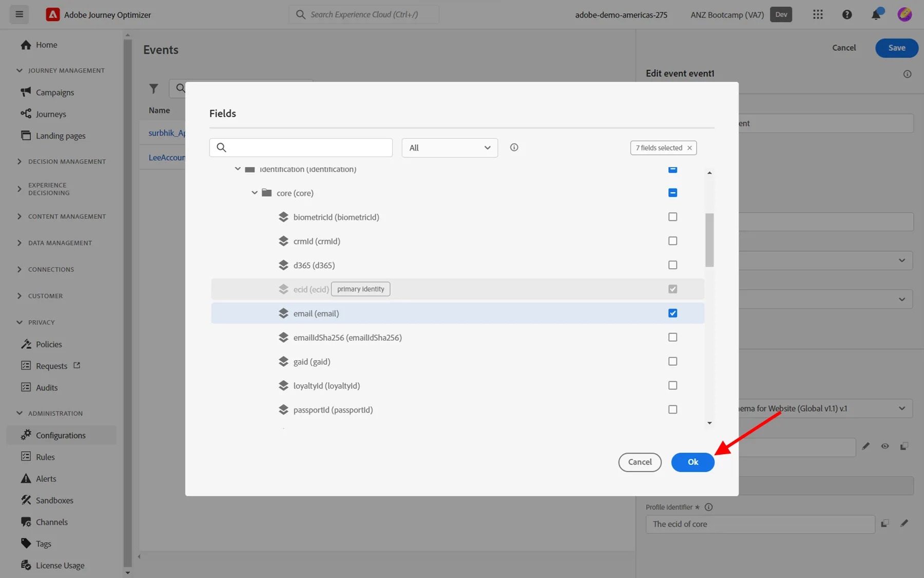Check the emailIdSha256 field checkbox
The height and width of the screenshot is (578, 924).
(x=672, y=338)
